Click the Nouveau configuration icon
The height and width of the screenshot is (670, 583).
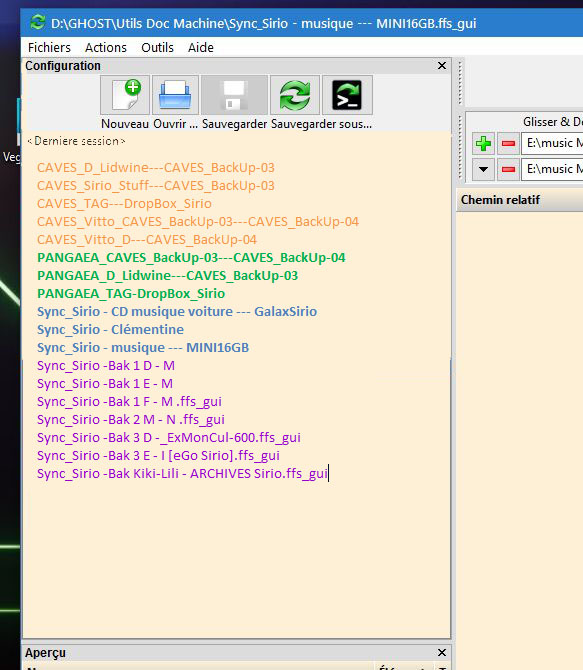[x=125, y=95]
